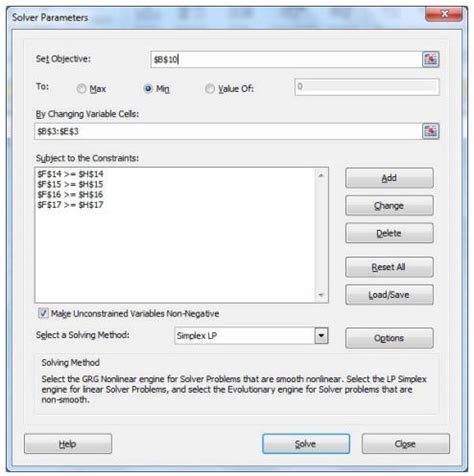This screenshot has width=474, height=476.
Task: Click the Add constraint button
Action: click(x=389, y=178)
